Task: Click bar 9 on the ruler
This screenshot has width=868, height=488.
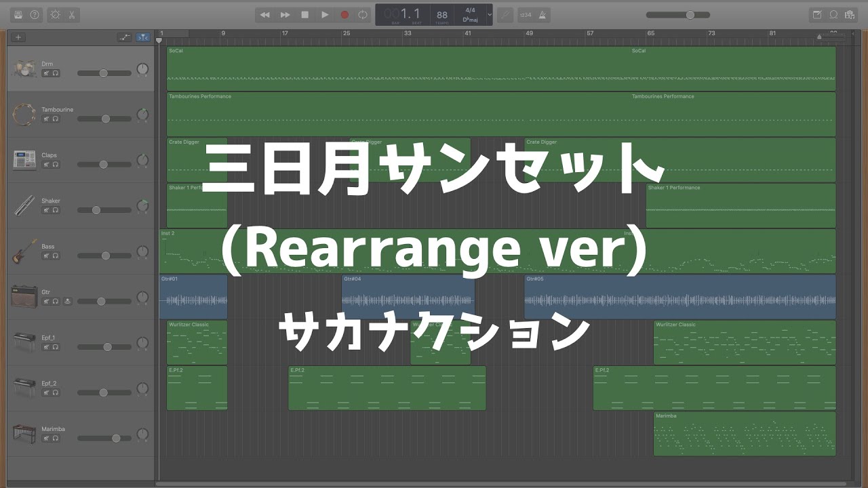Action: (x=223, y=33)
